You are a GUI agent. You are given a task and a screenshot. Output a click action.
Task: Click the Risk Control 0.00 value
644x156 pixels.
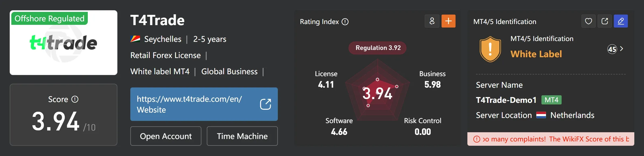[423, 132]
